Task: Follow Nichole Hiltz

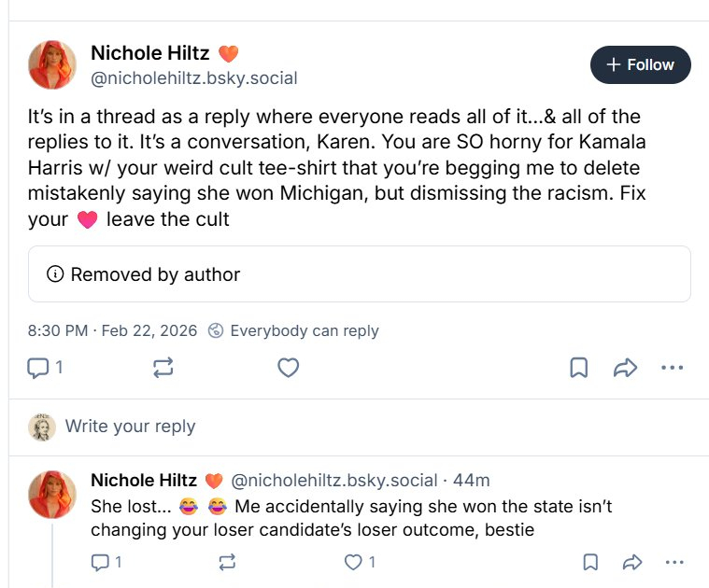Action: coord(640,64)
